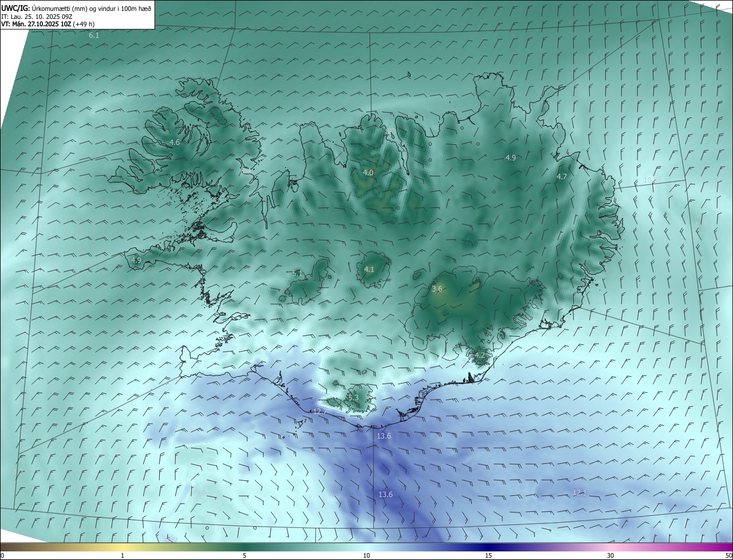This screenshot has height=560, width=733.
Task: Click the color scale tick label '10'
Action: click(x=366, y=555)
